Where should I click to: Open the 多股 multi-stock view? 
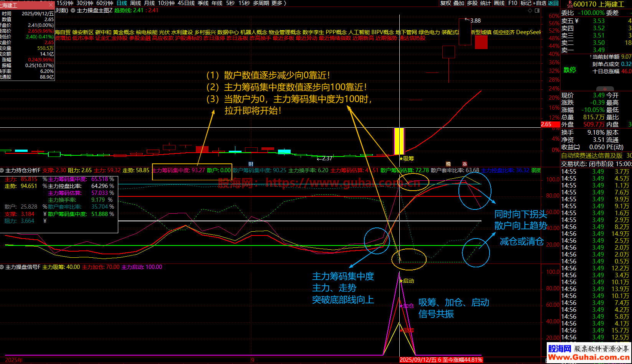(472, 3)
